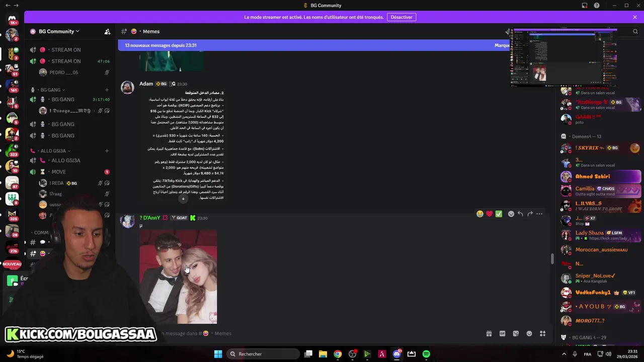644x362 pixels.
Task: Dismiss the streamer mode banner
Action: [x=635, y=17]
